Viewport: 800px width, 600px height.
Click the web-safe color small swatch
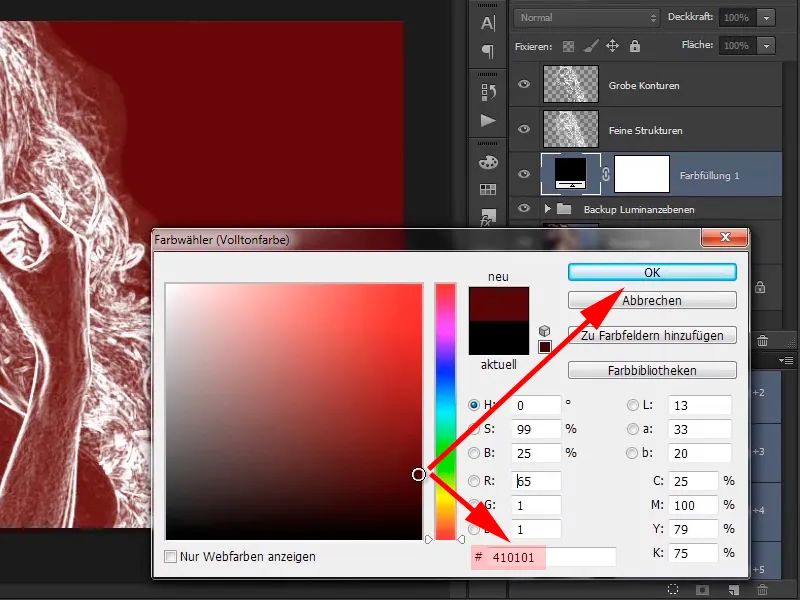(544, 347)
